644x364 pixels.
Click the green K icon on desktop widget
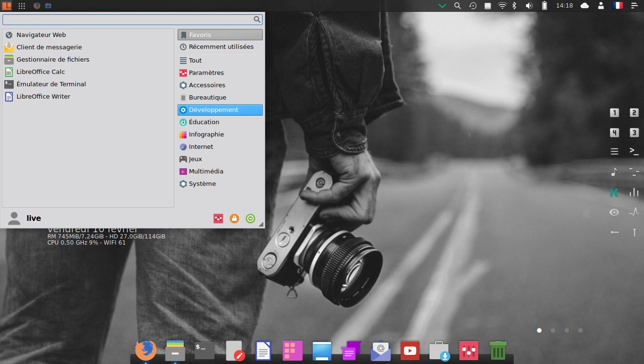point(614,192)
